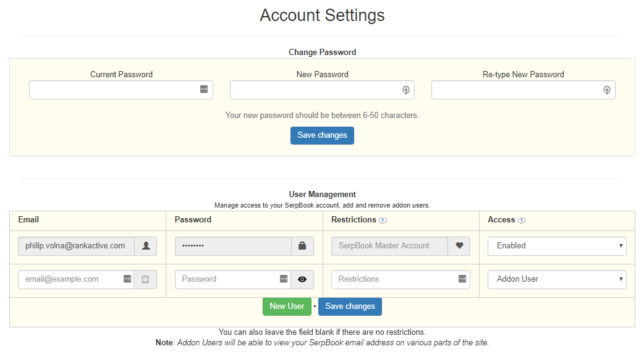This screenshot has width=644, height=354.
Task: Toggle password visibility with the eye icon
Action: coord(302,279)
